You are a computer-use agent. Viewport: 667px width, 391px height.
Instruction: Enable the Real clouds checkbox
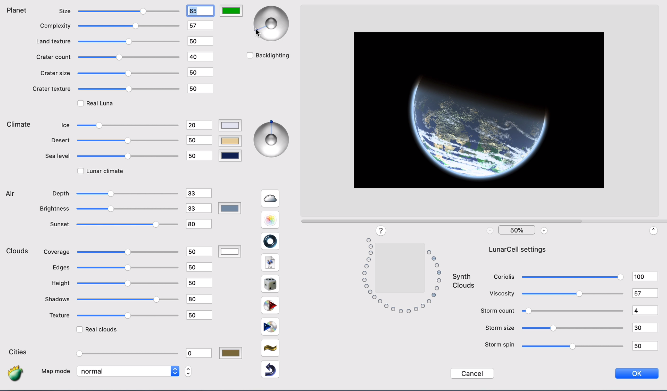80,329
